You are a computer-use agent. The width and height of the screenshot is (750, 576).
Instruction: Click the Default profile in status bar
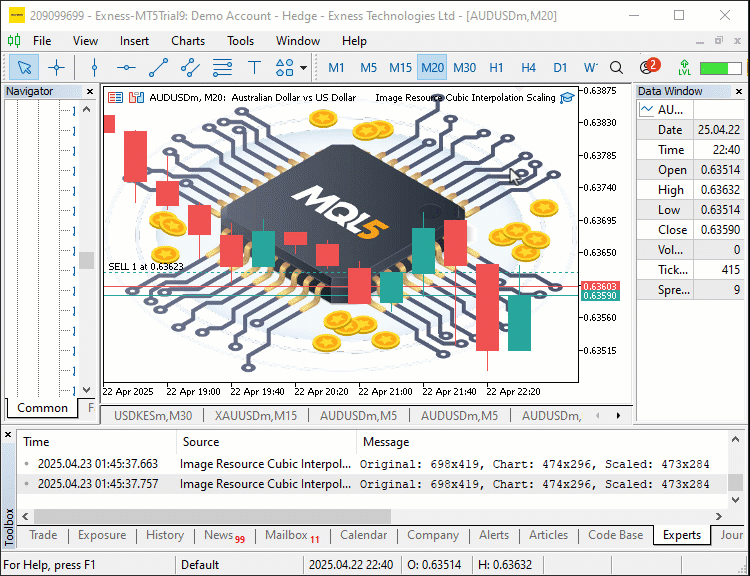(x=200, y=565)
